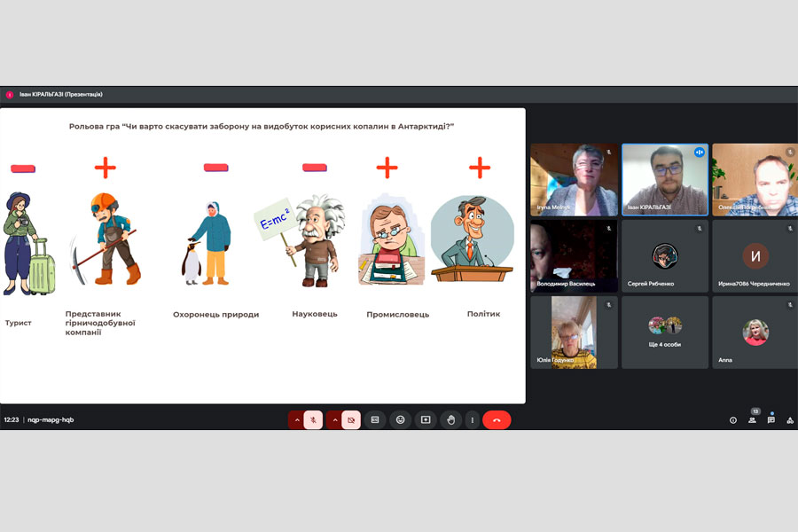Click the audio indicator on Іван's tile
The height and width of the screenshot is (532, 798).
pos(700,152)
